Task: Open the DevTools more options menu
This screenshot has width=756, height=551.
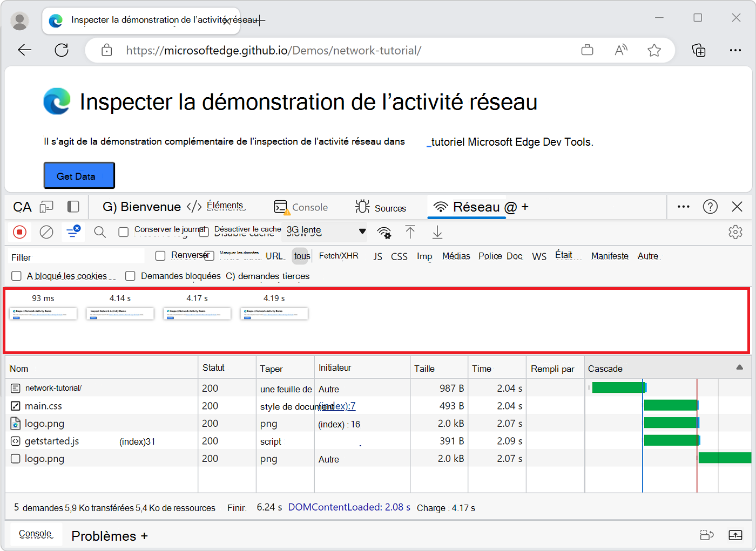Action: [x=684, y=207]
